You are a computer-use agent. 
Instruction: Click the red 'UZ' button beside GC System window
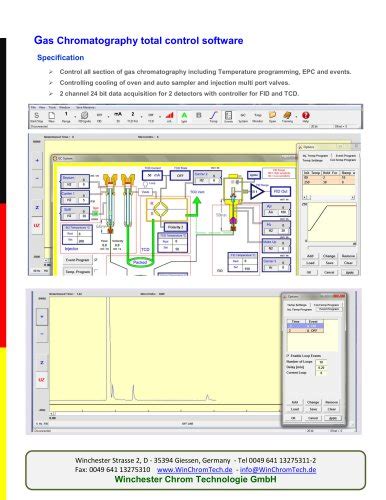(37, 226)
